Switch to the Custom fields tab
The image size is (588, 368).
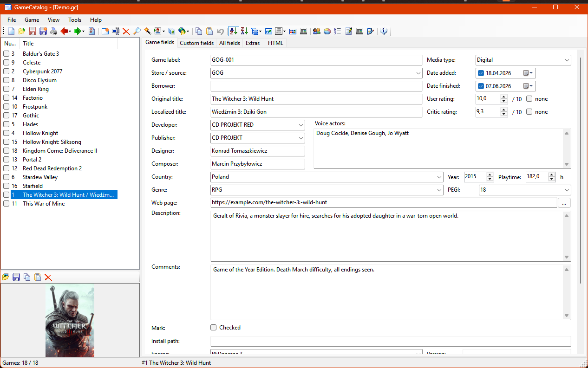pos(197,43)
